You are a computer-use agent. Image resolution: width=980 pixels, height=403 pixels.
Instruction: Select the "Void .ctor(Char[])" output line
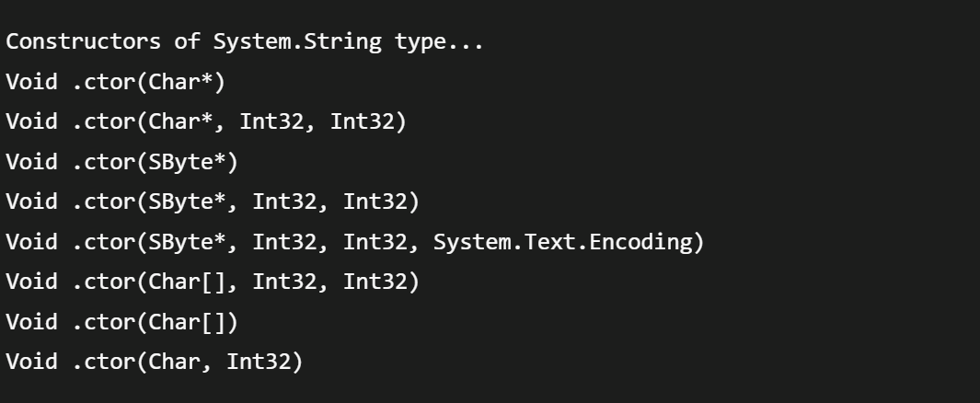point(122,322)
